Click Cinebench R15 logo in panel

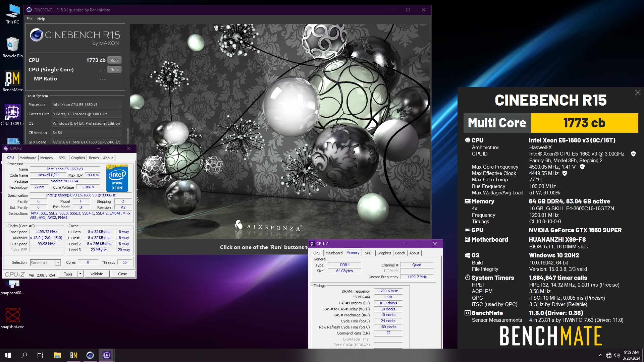click(x=74, y=37)
